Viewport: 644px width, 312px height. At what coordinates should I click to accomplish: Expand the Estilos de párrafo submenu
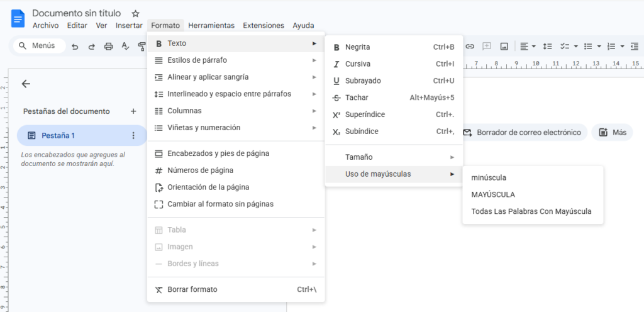coord(236,60)
